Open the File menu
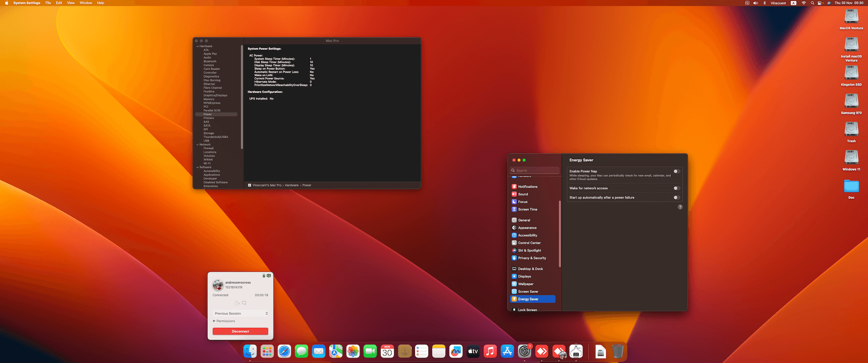This screenshot has width=868, height=363. [x=48, y=3]
